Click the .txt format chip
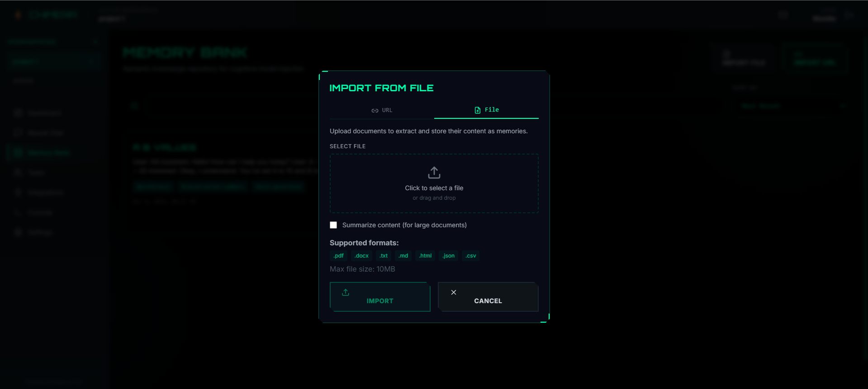 pos(384,256)
